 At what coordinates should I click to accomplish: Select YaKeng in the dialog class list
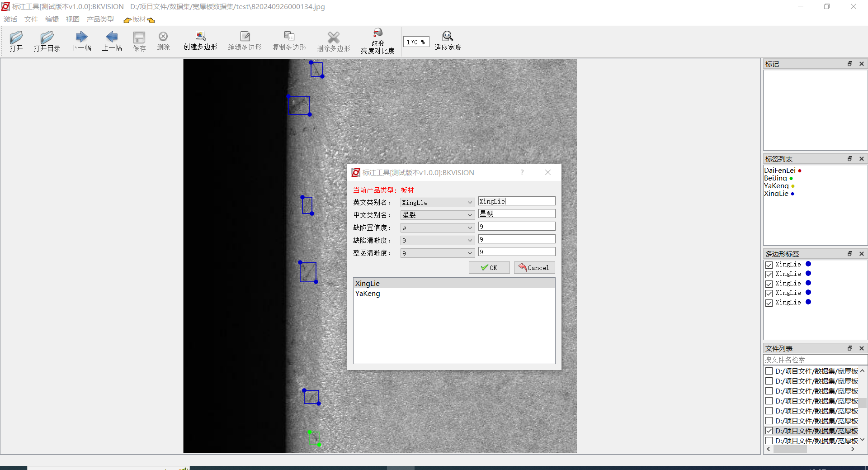[368, 294]
